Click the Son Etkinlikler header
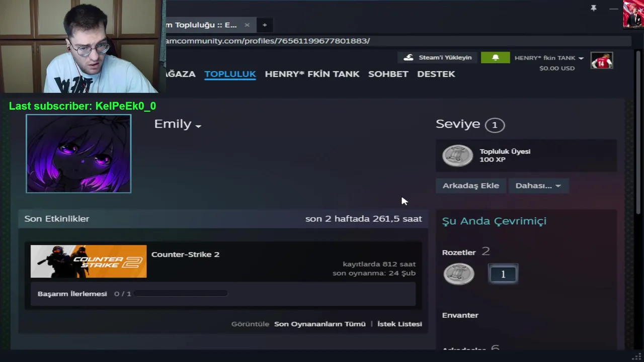This screenshot has height=362, width=644. tap(57, 219)
